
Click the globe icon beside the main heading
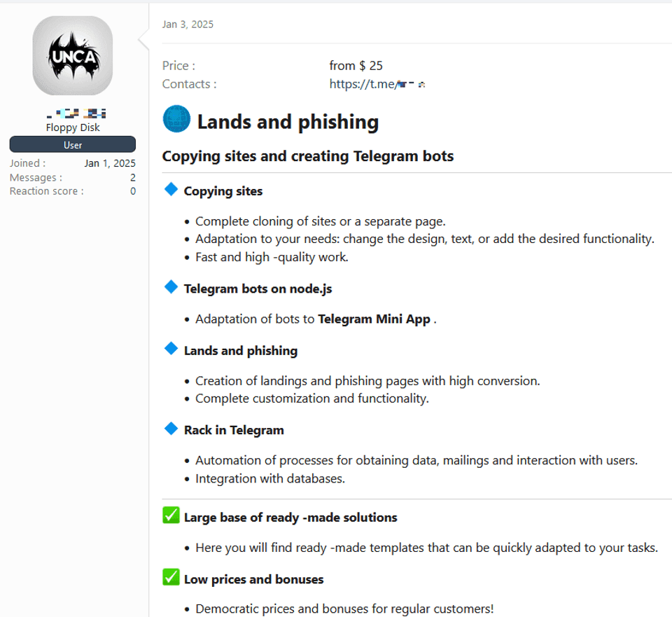[x=176, y=119]
